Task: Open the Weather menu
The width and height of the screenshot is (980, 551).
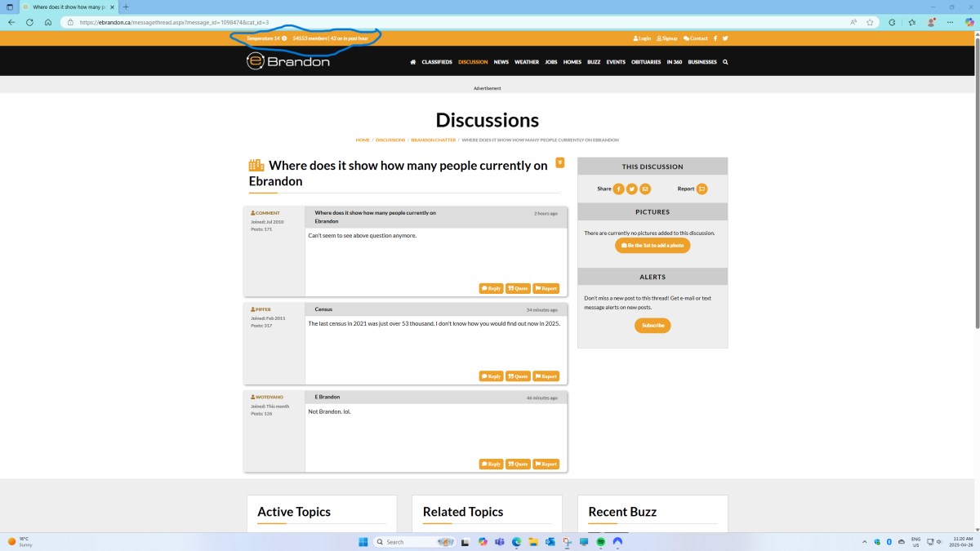Action: pyautogui.click(x=527, y=62)
